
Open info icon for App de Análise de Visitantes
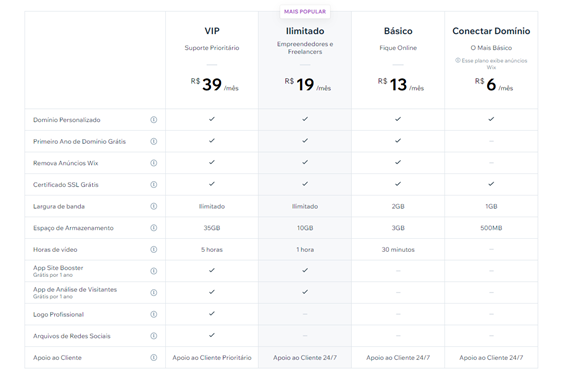coord(154,293)
